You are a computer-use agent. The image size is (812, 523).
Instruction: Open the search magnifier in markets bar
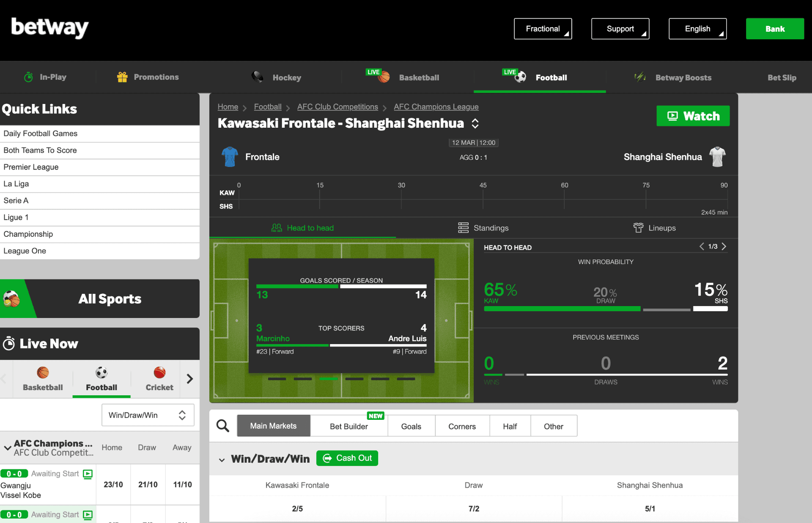pos(222,426)
